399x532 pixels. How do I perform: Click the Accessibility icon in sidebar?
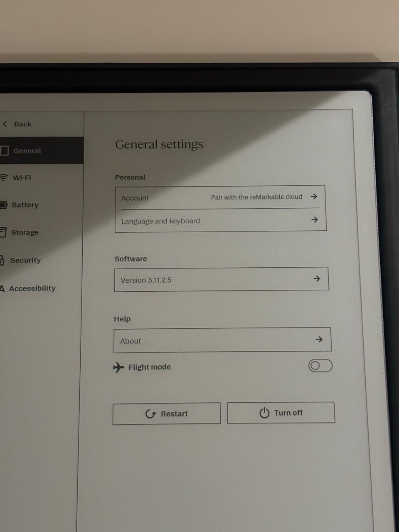tap(2, 288)
